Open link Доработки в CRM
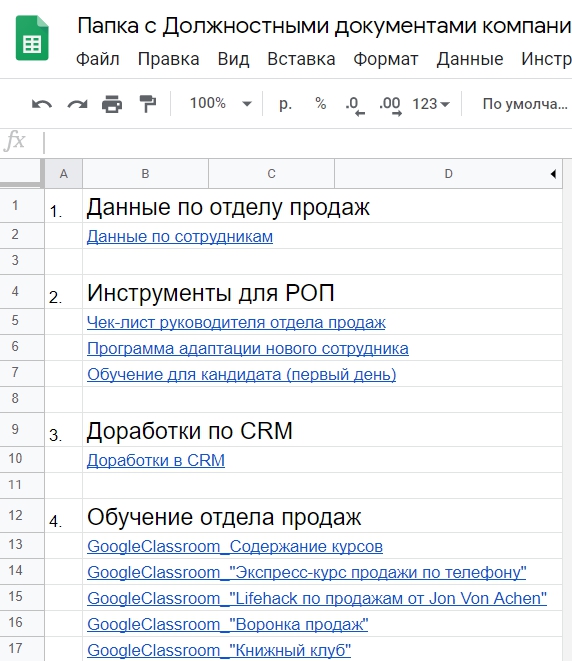Viewport: 572px width, 661px height. click(x=156, y=461)
